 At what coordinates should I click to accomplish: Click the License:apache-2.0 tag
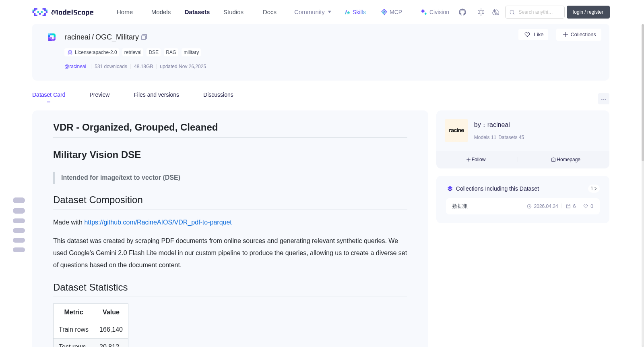[x=92, y=52]
